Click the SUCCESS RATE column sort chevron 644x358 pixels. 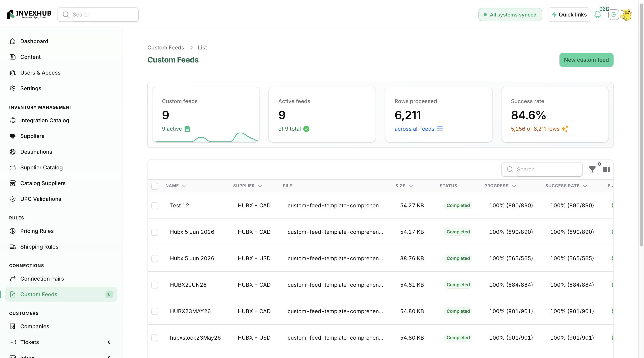click(x=585, y=186)
